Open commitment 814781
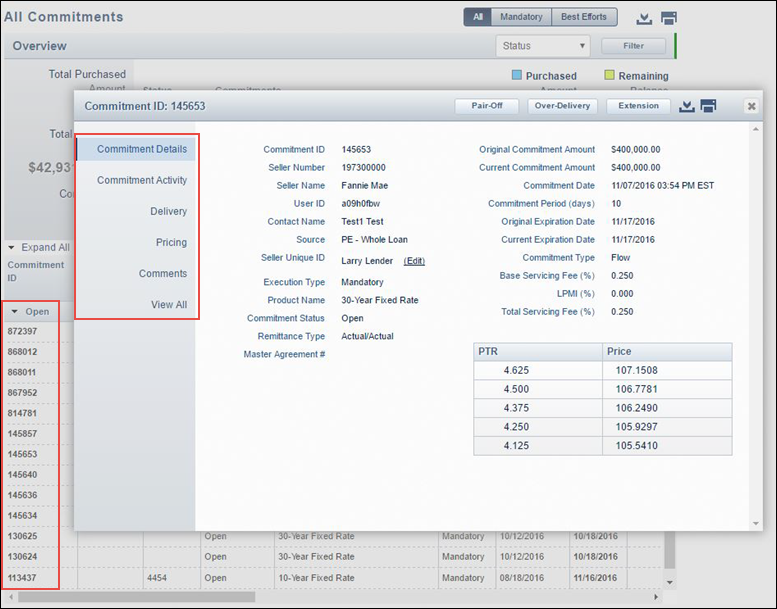 pyautogui.click(x=22, y=413)
